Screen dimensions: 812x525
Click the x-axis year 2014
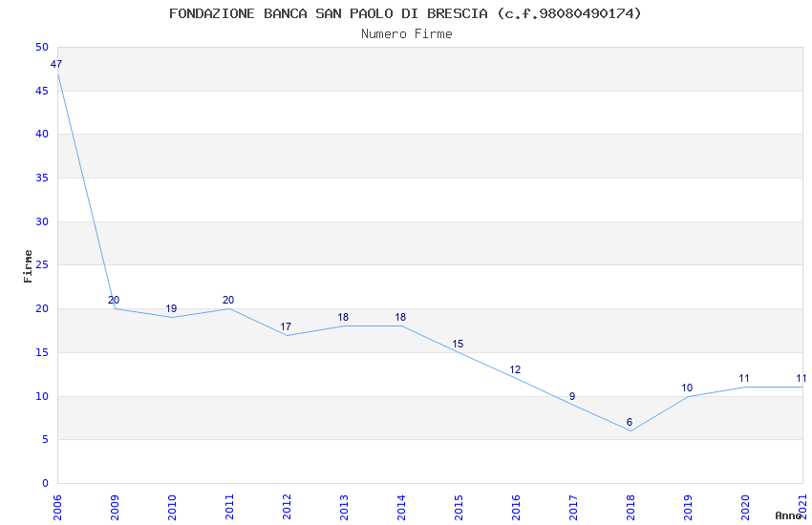tap(401, 507)
